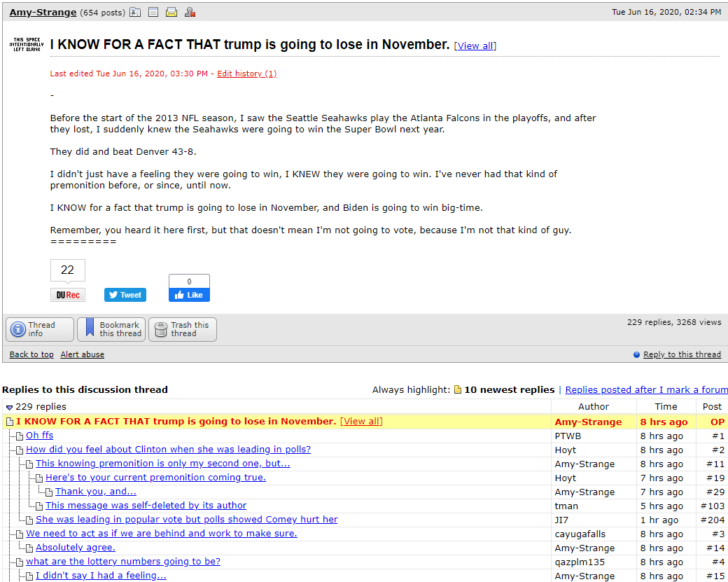
Task: Open the Edit history (1) link
Action: tap(247, 74)
